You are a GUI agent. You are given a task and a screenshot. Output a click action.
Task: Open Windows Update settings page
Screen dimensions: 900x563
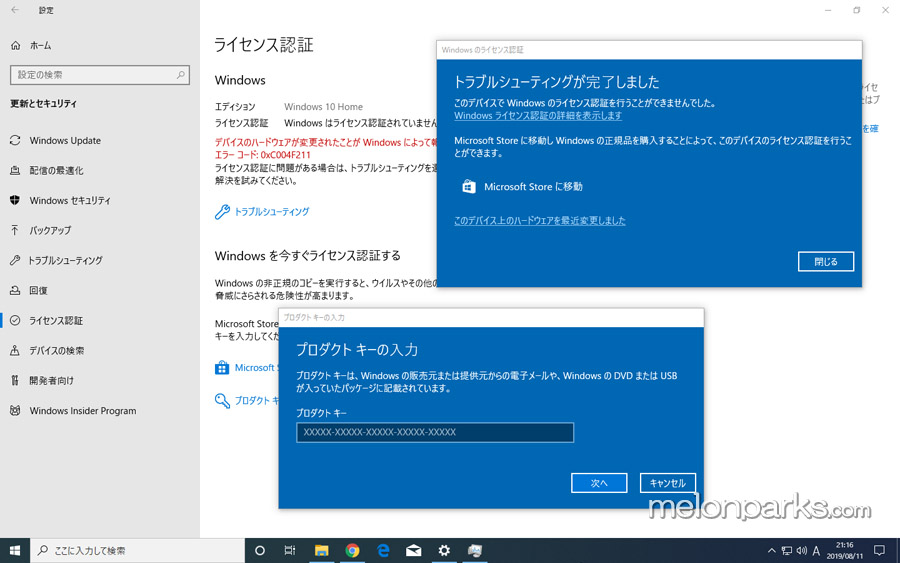(65, 141)
